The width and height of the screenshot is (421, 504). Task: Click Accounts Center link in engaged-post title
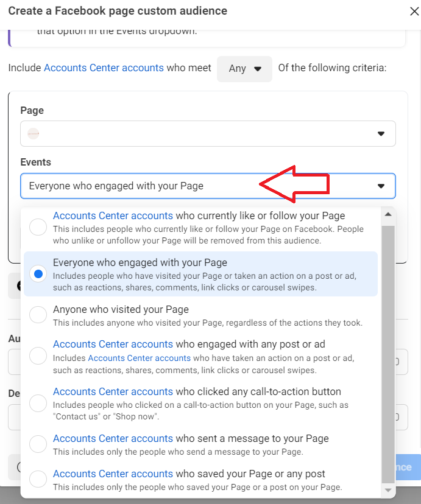click(x=113, y=345)
